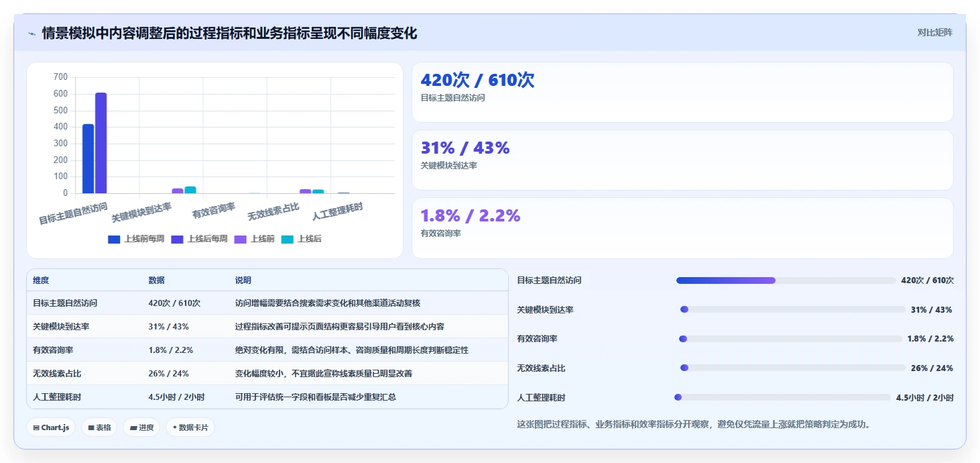Image resolution: width=980 pixels, height=463 pixels.
Task: Click the 人工整理耗时 chart axis label
Action: click(338, 212)
